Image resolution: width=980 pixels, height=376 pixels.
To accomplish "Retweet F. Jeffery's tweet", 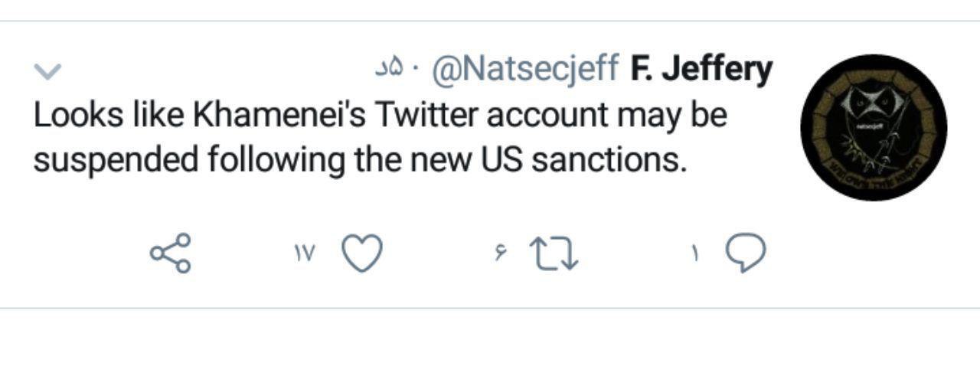I will coord(556,253).
